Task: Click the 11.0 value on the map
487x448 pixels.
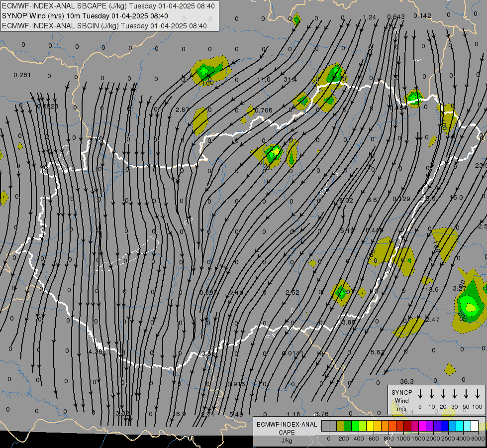Action: click(x=264, y=80)
